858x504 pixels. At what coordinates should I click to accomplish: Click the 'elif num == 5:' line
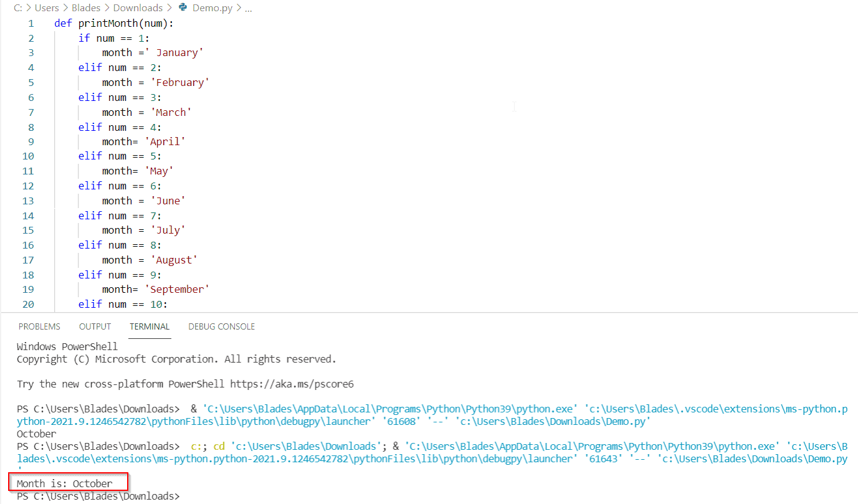[x=120, y=156]
